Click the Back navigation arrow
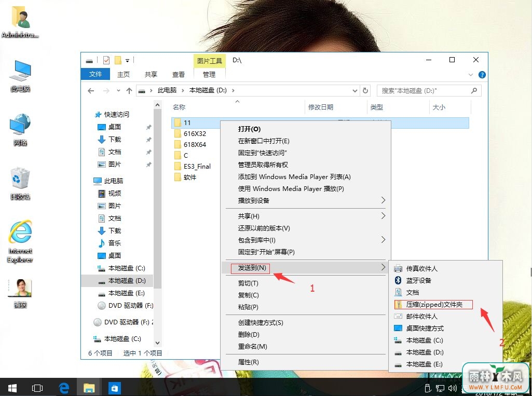Image resolution: width=532 pixels, height=396 pixels. click(91, 91)
